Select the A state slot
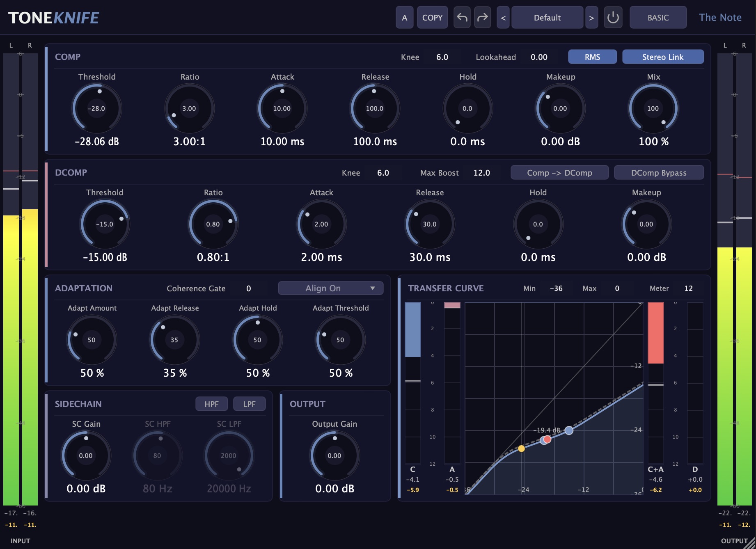Viewport: 756px width, 549px height. (405, 17)
